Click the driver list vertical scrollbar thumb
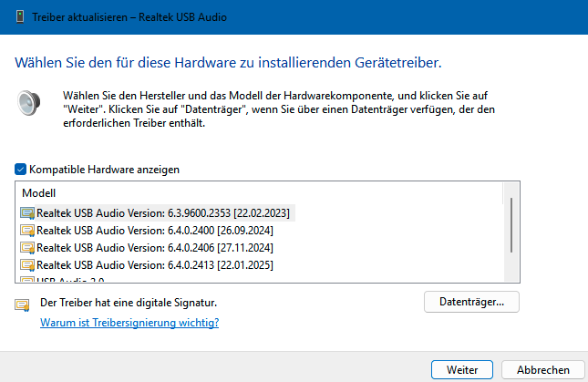The height and width of the screenshot is (382, 588). pyautogui.click(x=511, y=225)
